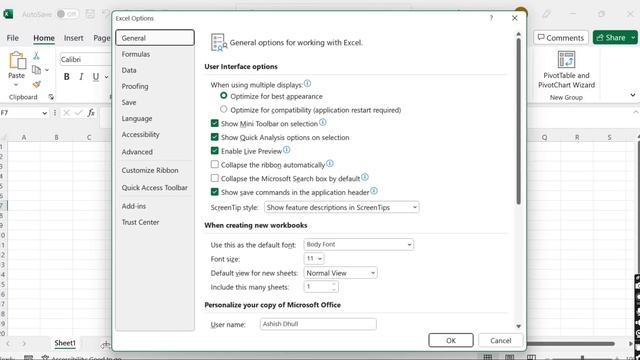Open the Font size dropdown

(x=314, y=259)
